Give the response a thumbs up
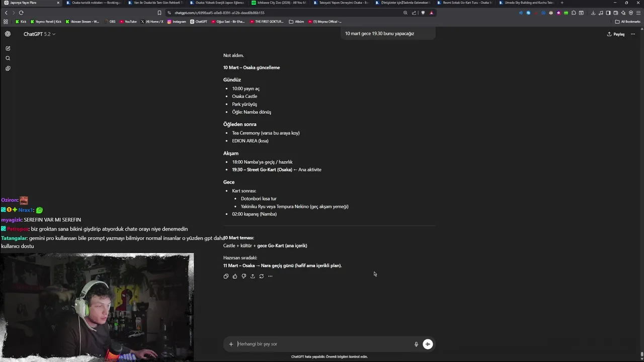The image size is (644, 362). [235, 276]
